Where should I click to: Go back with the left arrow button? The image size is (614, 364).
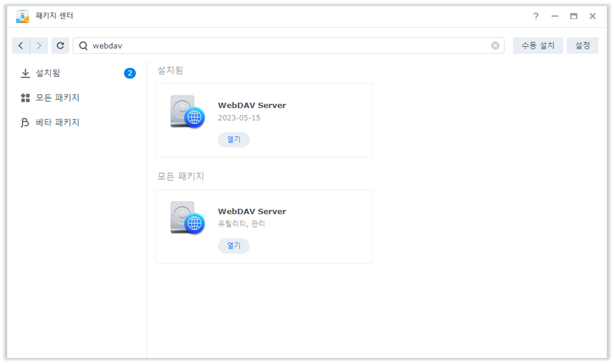pyautogui.click(x=21, y=46)
